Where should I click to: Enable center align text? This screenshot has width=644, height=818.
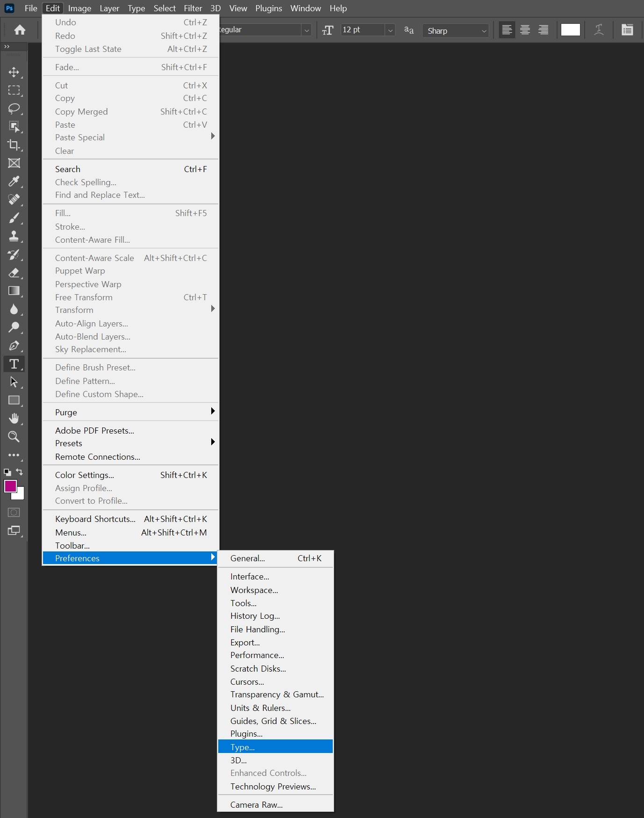pyautogui.click(x=525, y=30)
